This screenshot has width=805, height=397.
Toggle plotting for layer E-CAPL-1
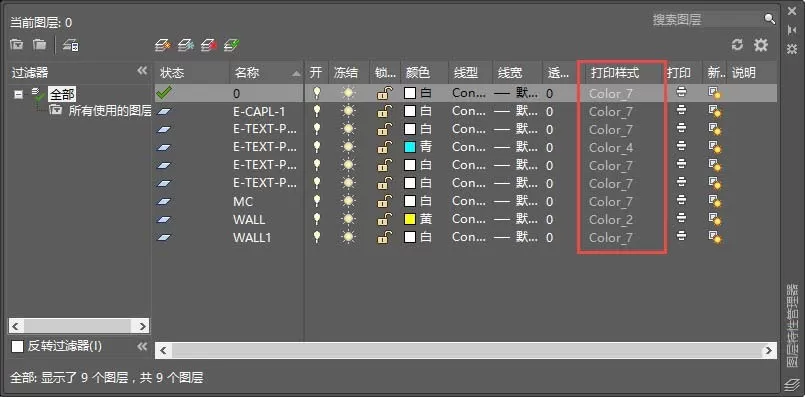tap(681, 111)
